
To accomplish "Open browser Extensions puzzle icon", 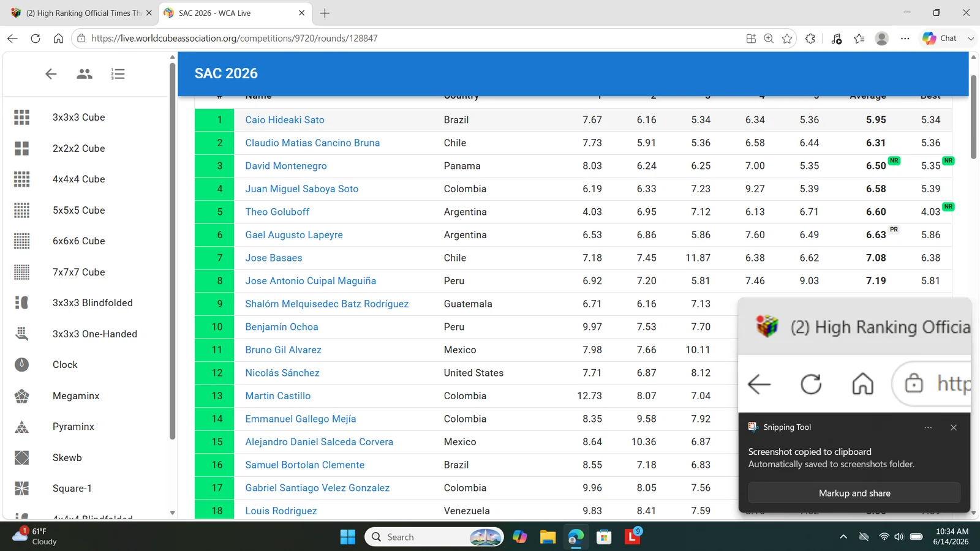I will (810, 39).
